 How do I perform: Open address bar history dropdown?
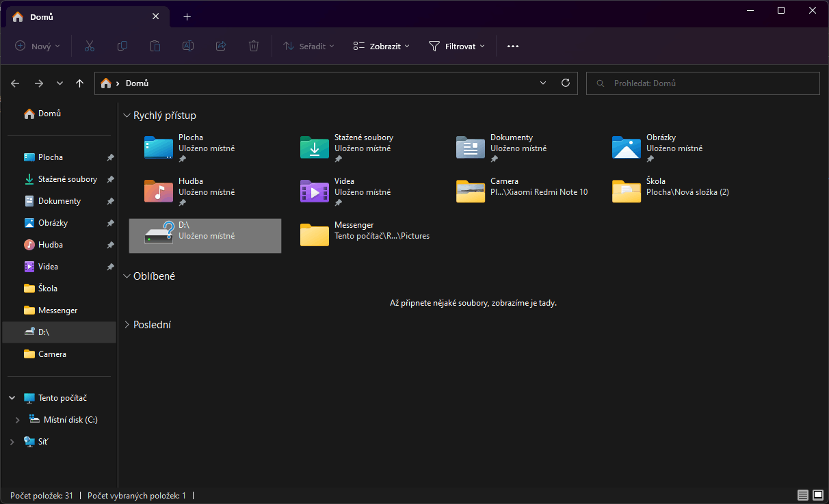pos(543,83)
